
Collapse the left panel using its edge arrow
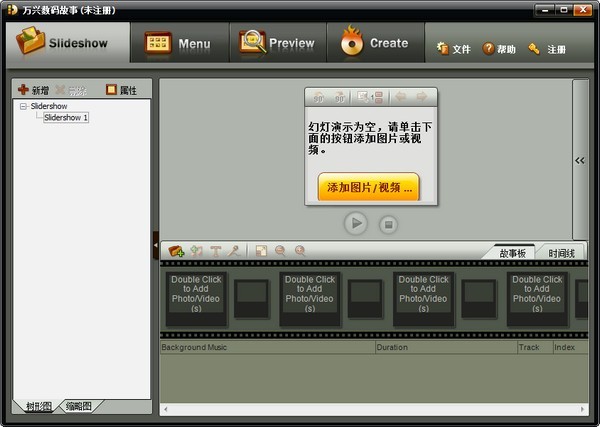(155, 244)
